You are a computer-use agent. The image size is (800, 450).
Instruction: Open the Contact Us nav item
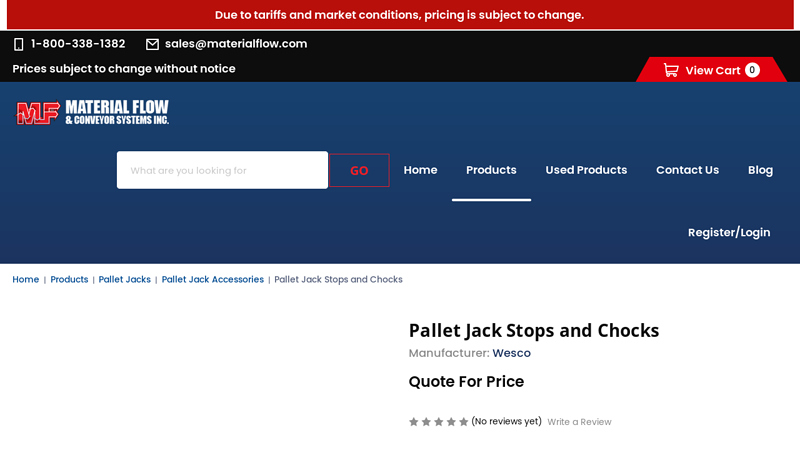tap(687, 170)
